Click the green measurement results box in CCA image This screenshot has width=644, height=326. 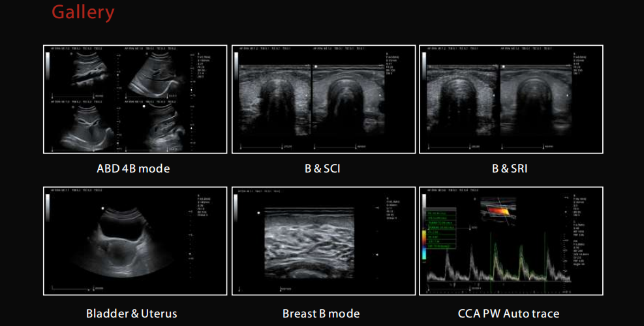click(442, 229)
